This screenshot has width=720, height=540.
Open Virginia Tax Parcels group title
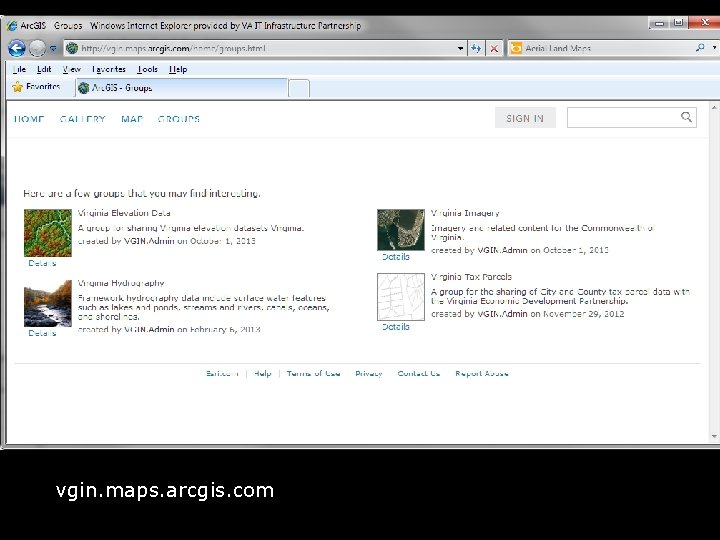(x=471, y=277)
